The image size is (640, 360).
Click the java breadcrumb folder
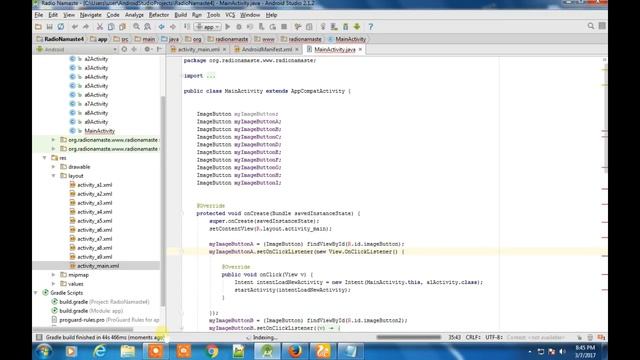point(170,39)
